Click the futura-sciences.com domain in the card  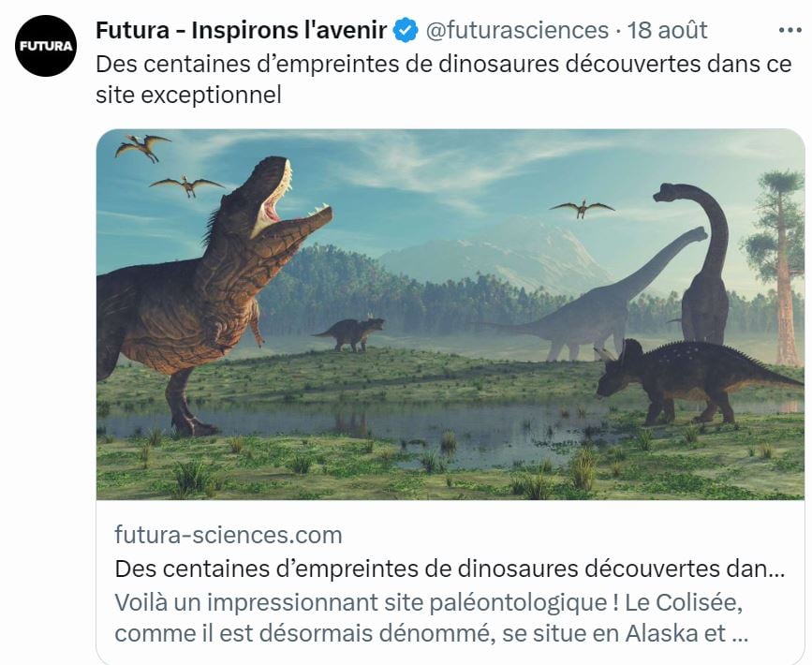click(x=229, y=536)
